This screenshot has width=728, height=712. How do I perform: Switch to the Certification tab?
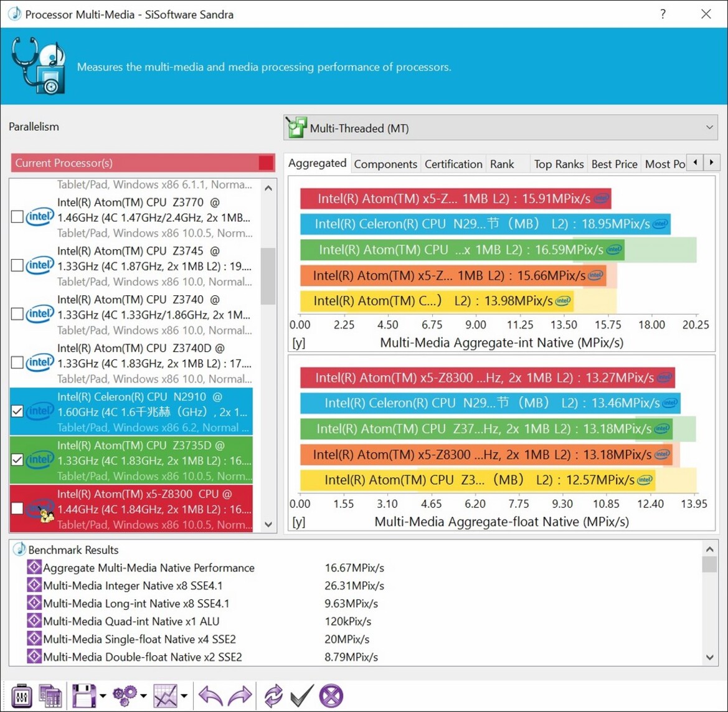pyautogui.click(x=453, y=164)
